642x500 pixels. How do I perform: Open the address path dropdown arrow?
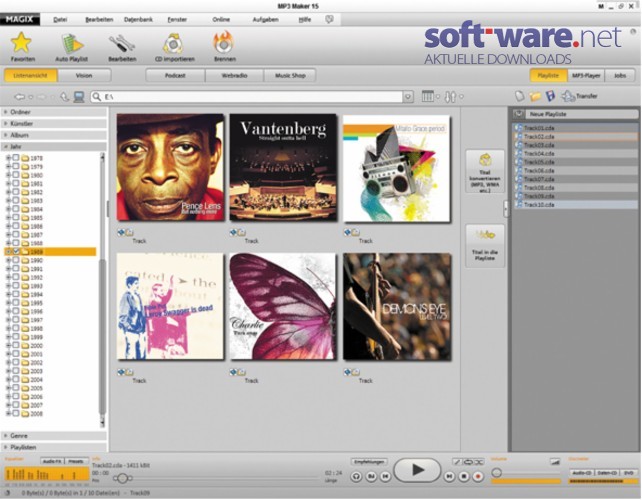click(x=408, y=97)
